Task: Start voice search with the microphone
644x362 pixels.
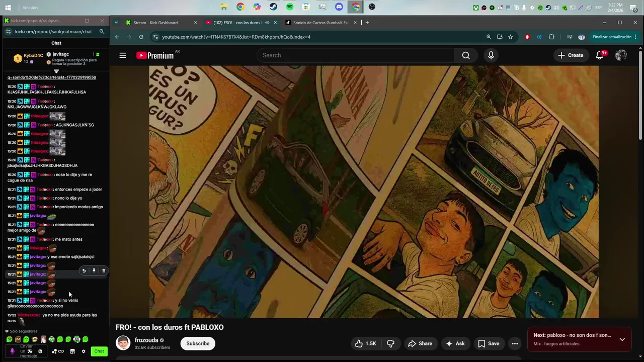Action: (x=491, y=55)
